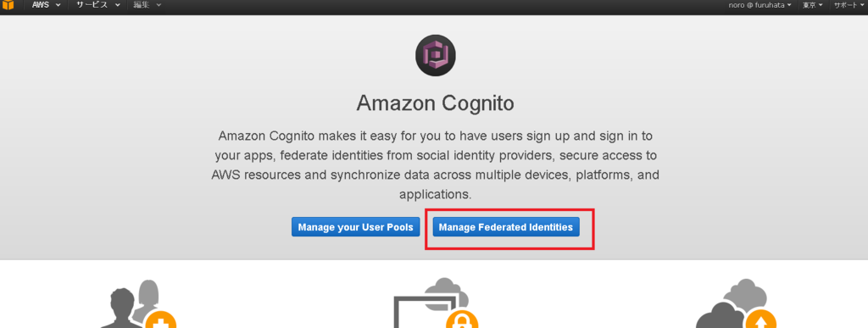Click Manage Federated Identities button
Image resolution: width=868 pixels, height=328 pixels.
pyautogui.click(x=506, y=227)
